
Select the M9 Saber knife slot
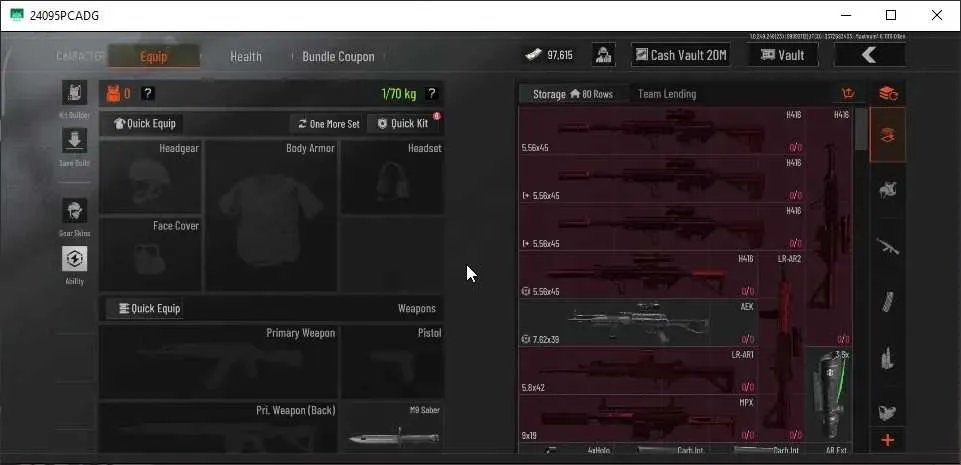tap(393, 427)
